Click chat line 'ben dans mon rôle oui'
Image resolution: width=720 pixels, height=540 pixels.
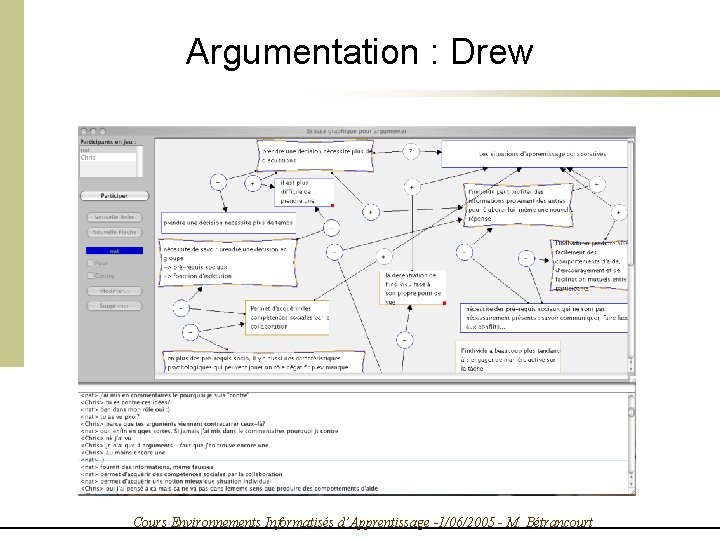pos(125,410)
